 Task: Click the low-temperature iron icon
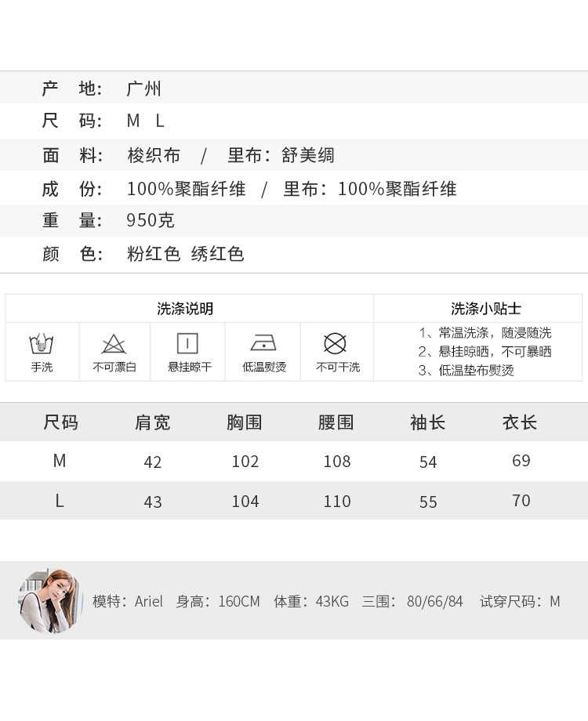(263, 343)
